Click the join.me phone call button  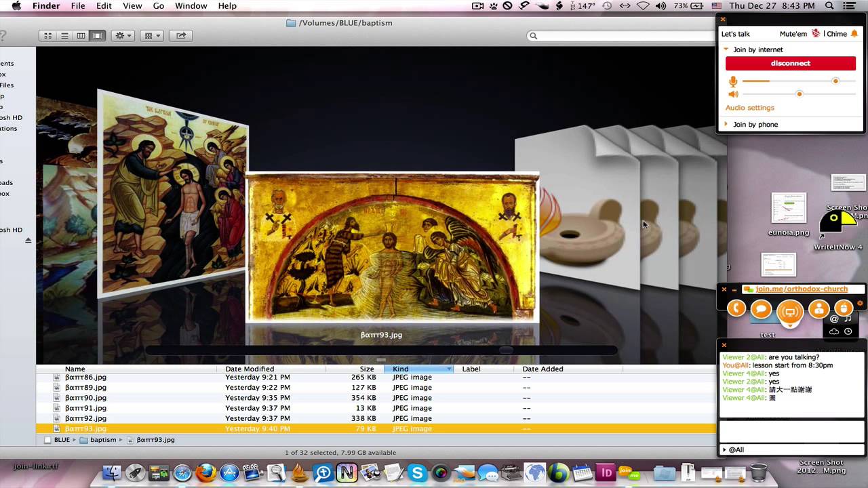736,309
